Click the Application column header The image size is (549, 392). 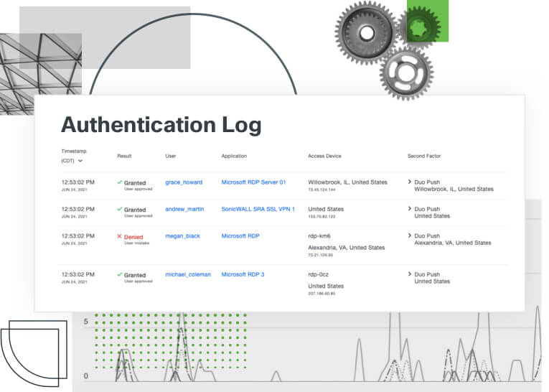(234, 156)
